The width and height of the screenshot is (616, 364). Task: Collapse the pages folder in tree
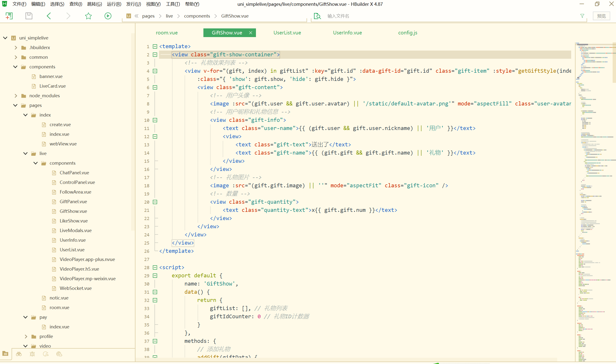(x=15, y=105)
